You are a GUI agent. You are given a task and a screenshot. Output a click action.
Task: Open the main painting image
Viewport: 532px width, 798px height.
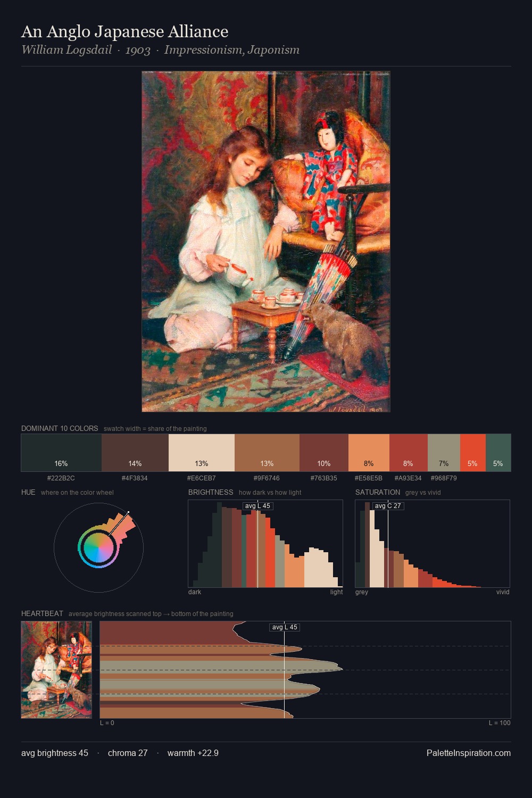266,242
